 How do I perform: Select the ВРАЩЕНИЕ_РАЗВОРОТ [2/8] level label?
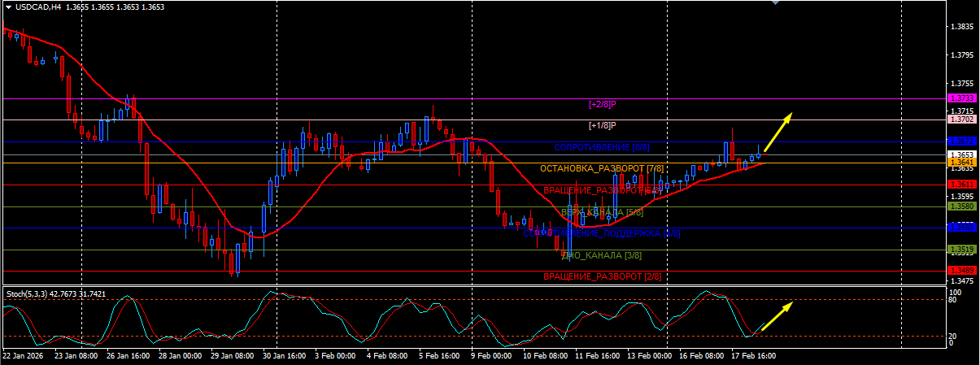(602, 276)
